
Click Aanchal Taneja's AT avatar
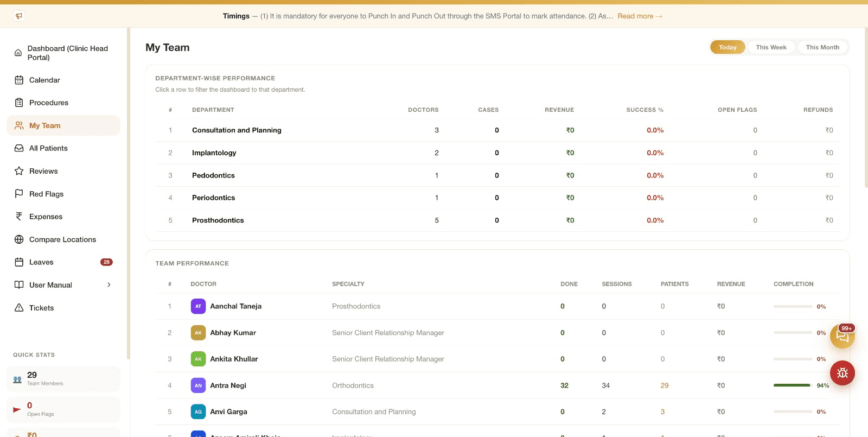[198, 306]
